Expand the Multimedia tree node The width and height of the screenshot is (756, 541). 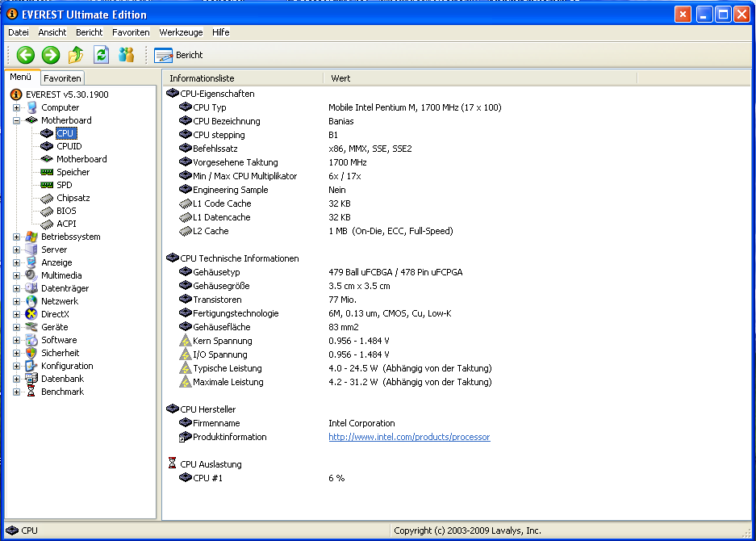(x=16, y=275)
